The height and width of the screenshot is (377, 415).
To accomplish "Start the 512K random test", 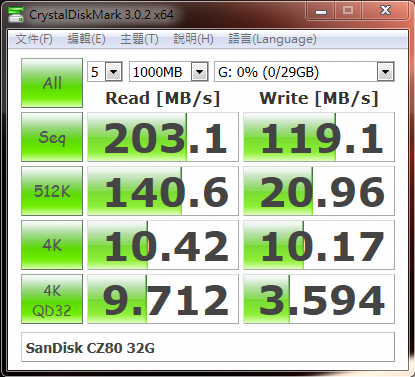I will pos(52,191).
